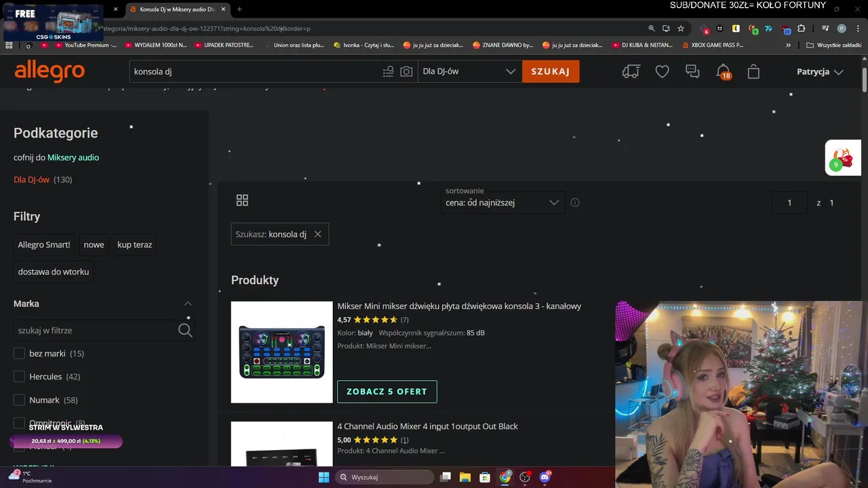
Task: Open 'Union oraz lista' bookmark
Action: [293, 45]
